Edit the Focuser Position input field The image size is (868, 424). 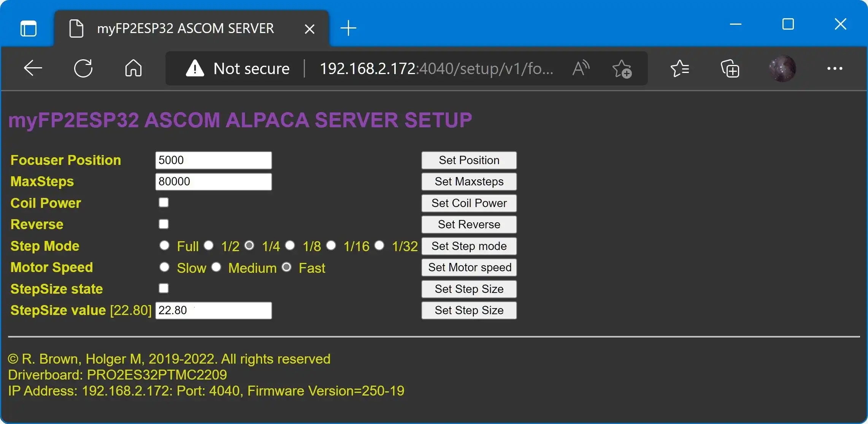213,160
